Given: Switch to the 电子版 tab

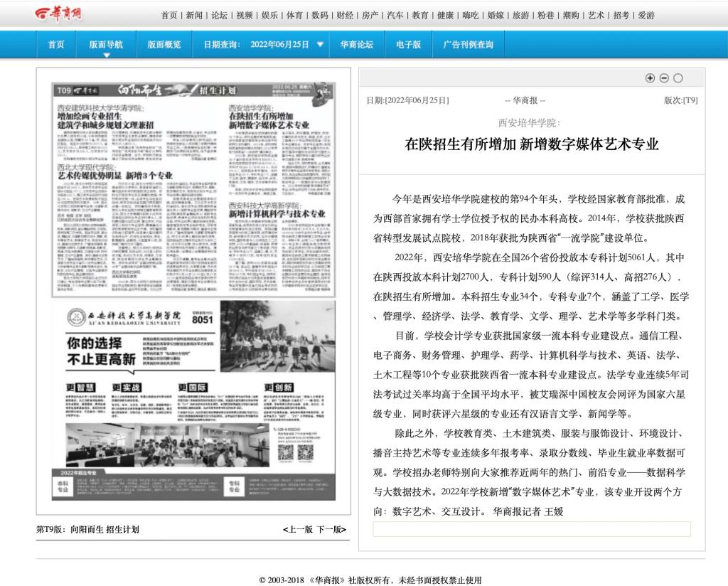Looking at the screenshot, I should [x=408, y=44].
